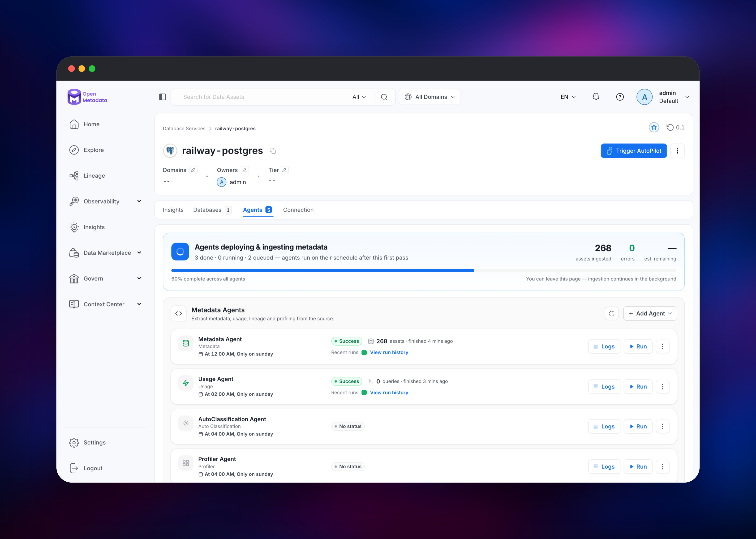Open Logs for Metadata Agent

pos(604,346)
